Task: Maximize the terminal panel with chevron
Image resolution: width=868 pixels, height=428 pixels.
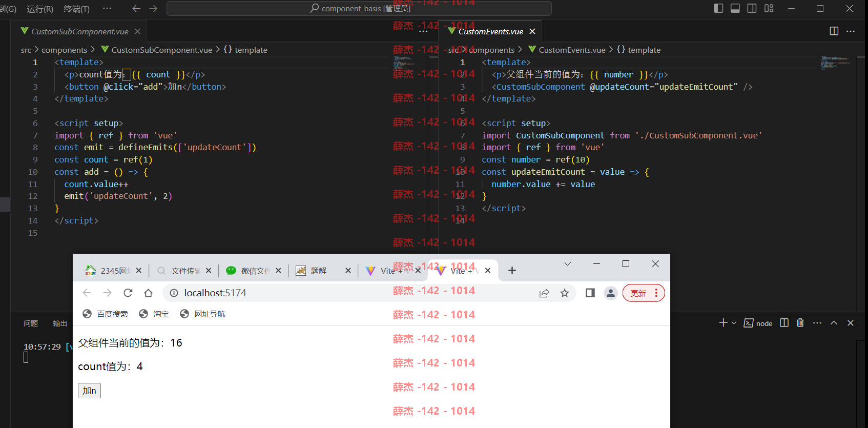Action: point(834,323)
